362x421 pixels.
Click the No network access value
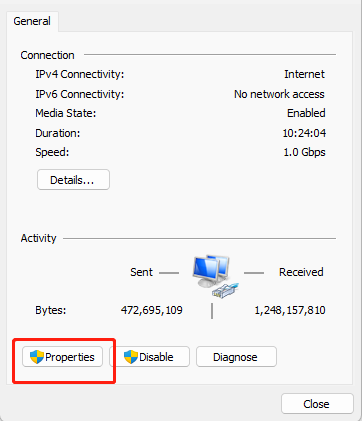tap(279, 94)
